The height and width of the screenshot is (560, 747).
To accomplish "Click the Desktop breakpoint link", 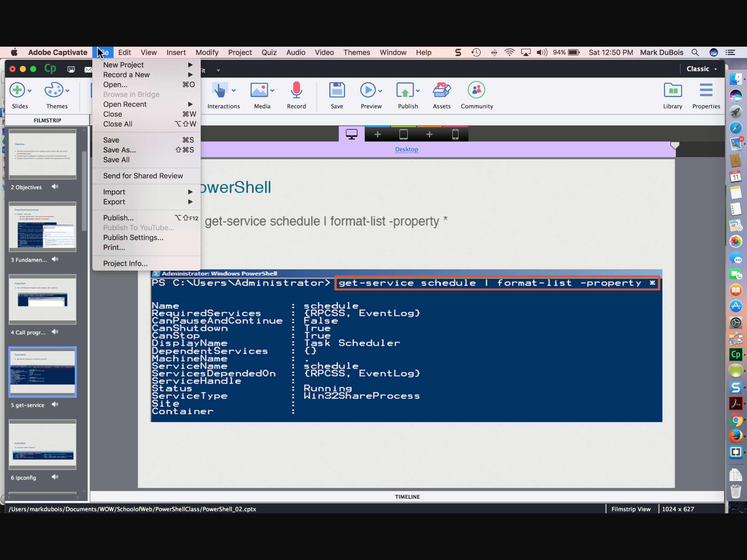I will 406,149.
